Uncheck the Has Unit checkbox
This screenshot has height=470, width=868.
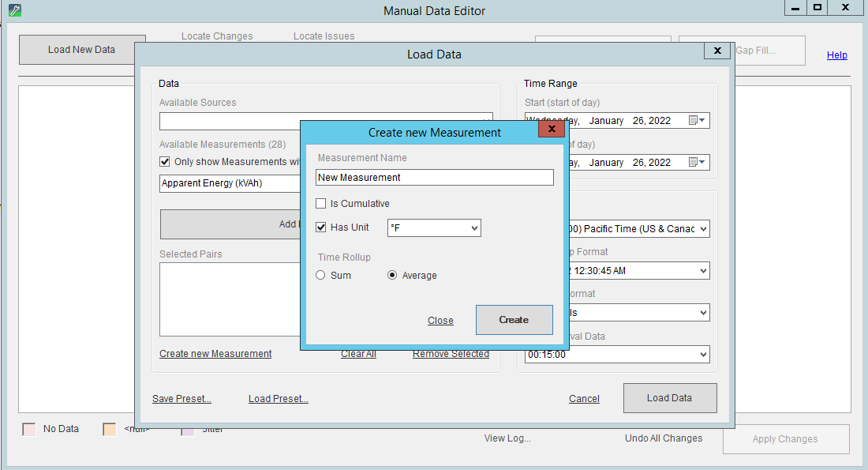point(320,227)
